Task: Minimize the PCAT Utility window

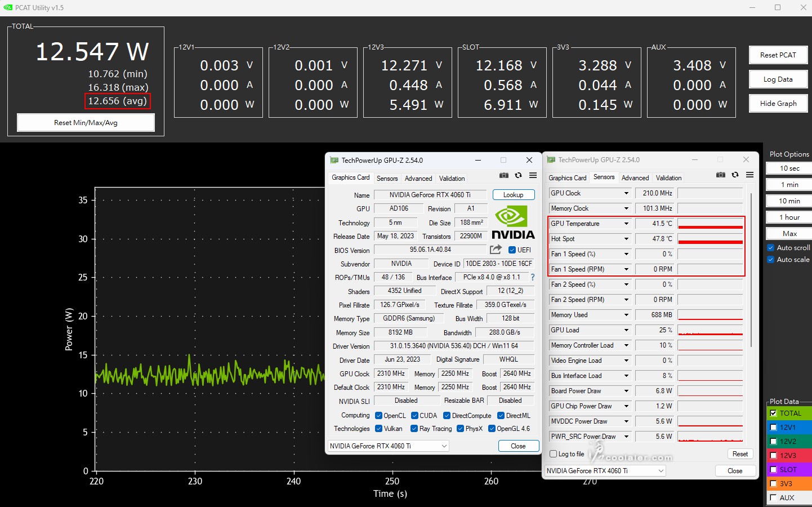Action: pos(753,7)
